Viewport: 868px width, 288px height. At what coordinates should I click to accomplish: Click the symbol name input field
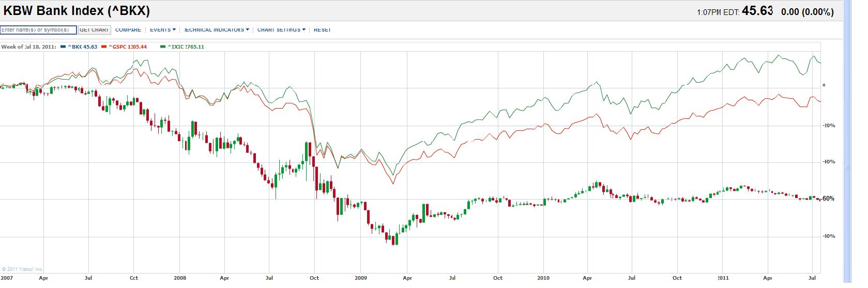tap(38, 30)
